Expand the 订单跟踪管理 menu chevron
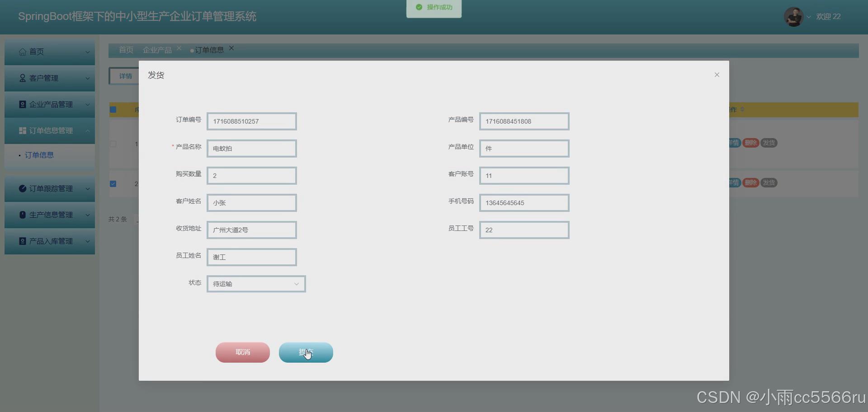This screenshot has height=412, width=868. point(88,188)
